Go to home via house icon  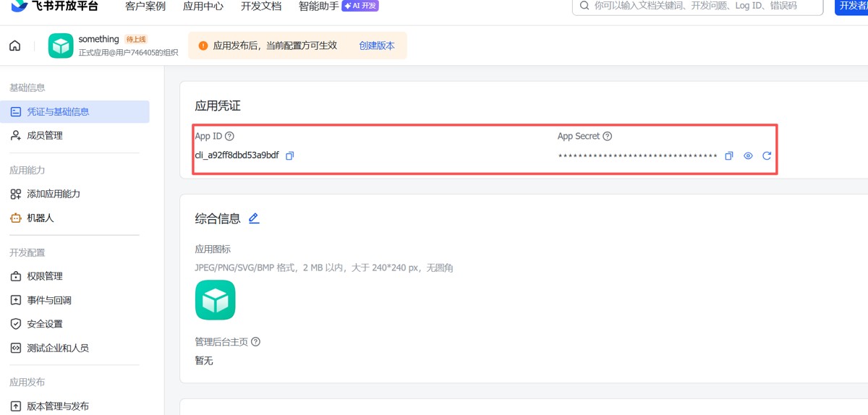15,46
